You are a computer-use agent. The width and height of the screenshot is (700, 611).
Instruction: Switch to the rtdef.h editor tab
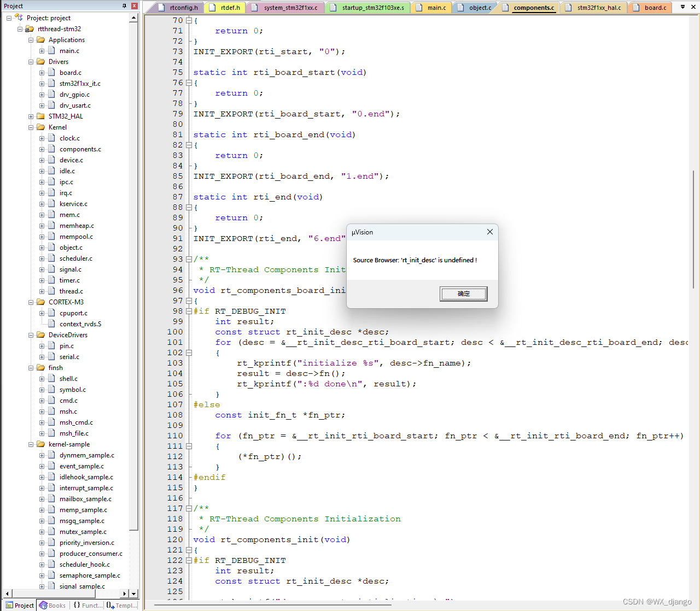(x=225, y=8)
